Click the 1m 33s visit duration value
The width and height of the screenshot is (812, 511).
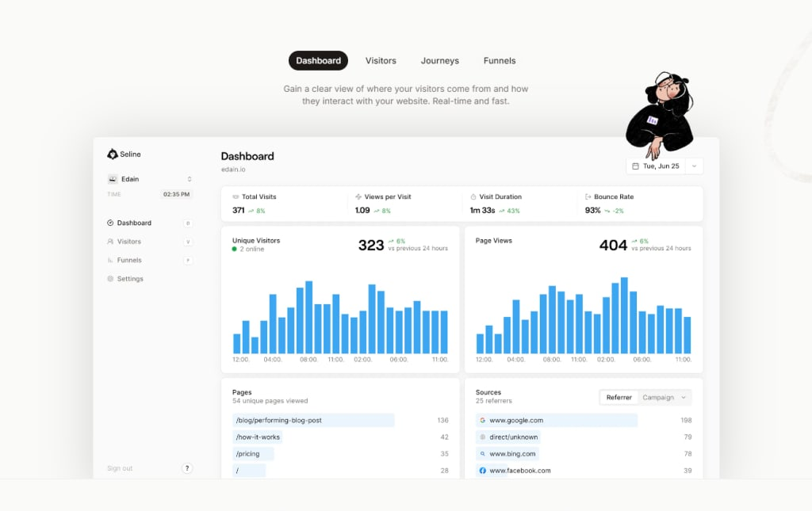tap(482, 211)
